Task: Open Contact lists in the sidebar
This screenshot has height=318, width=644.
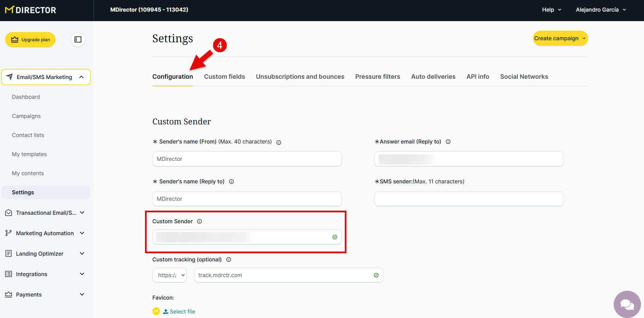Action: tap(28, 135)
